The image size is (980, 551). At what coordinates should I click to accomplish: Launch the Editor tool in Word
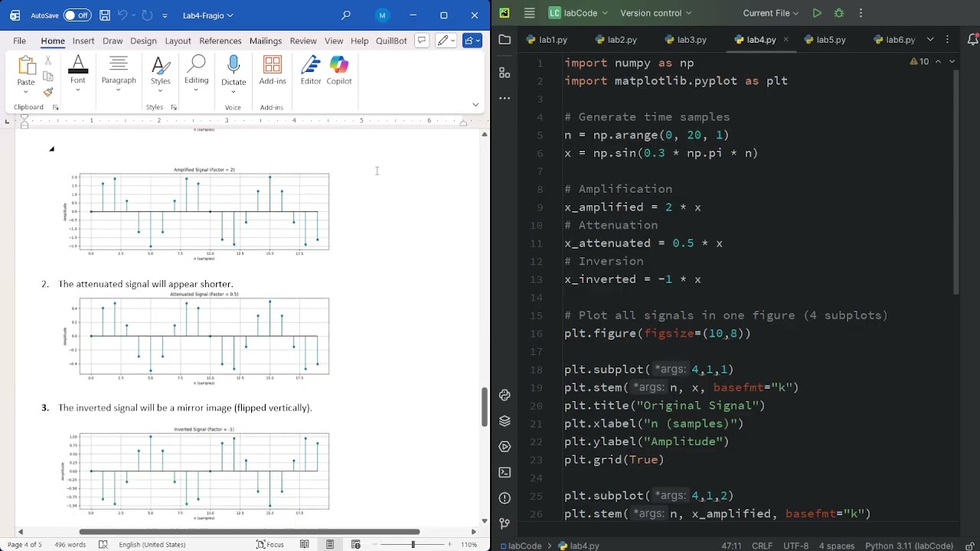(311, 65)
